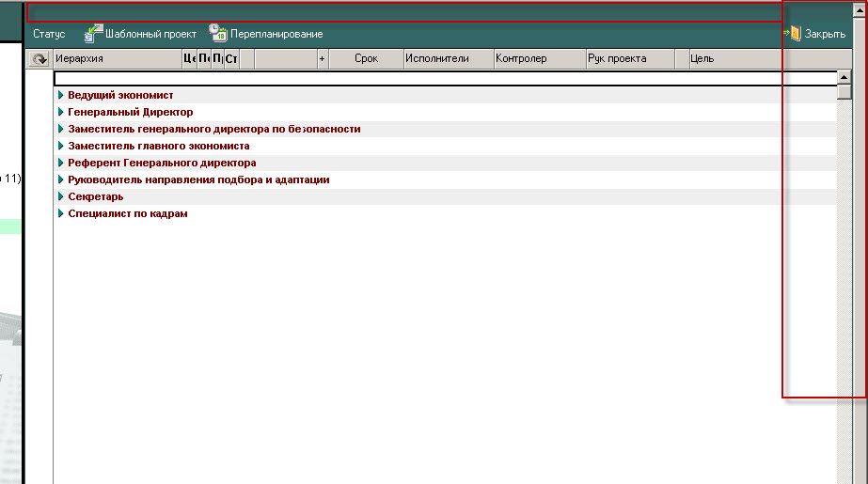Expand the Специалист по кадрам node
Viewport: 868px width, 484px height.
(61, 214)
